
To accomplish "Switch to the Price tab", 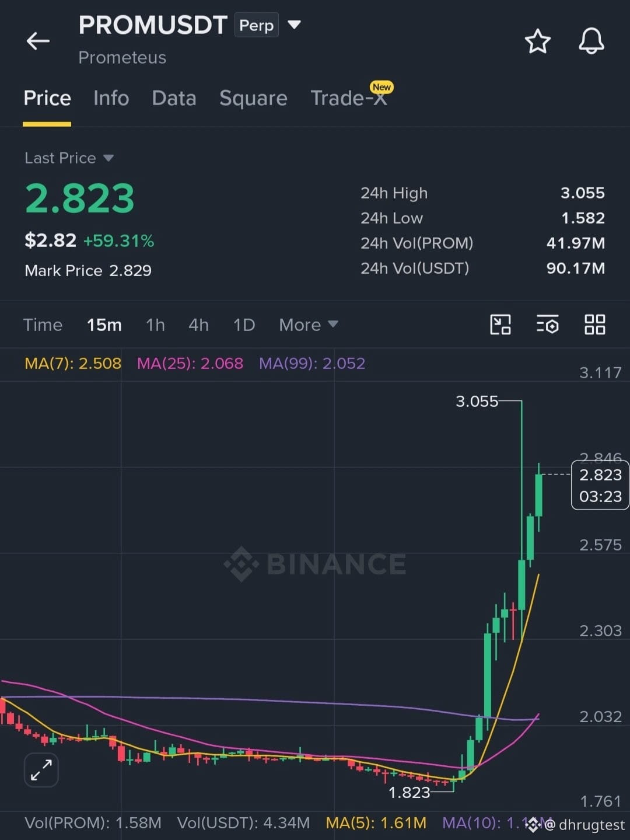I will pos(47,98).
